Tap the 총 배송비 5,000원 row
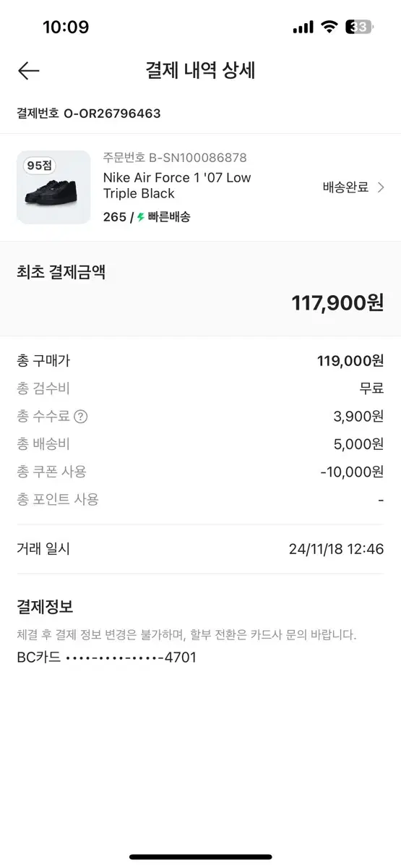Image resolution: width=401 pixels, height=868 pixels. coord(200,444)
